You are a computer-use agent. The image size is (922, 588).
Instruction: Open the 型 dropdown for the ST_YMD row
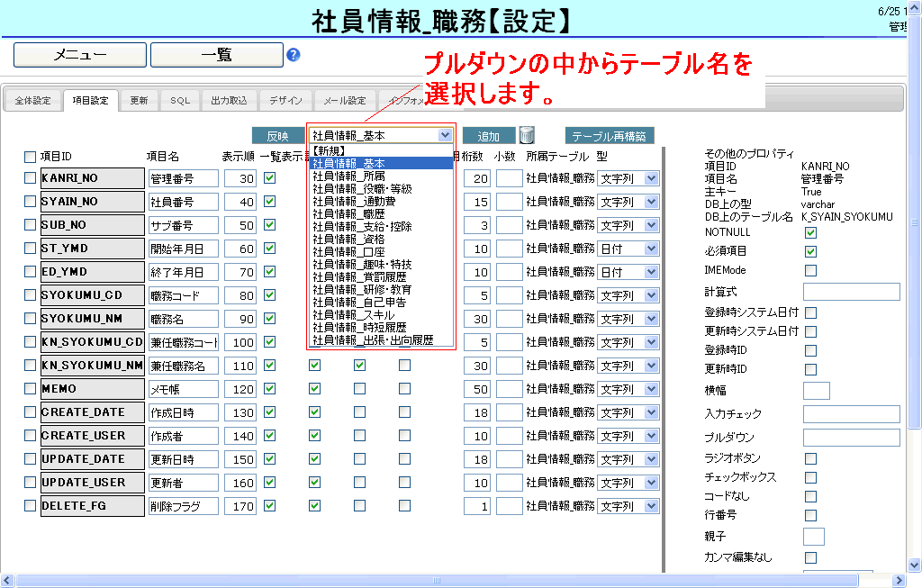[652, 249]
